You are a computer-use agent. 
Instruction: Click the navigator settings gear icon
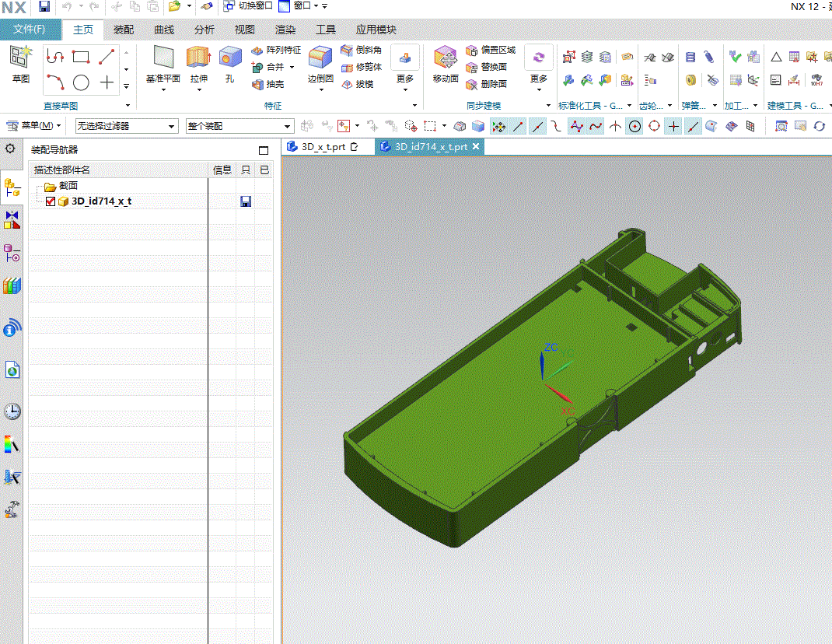click(10, 149)
